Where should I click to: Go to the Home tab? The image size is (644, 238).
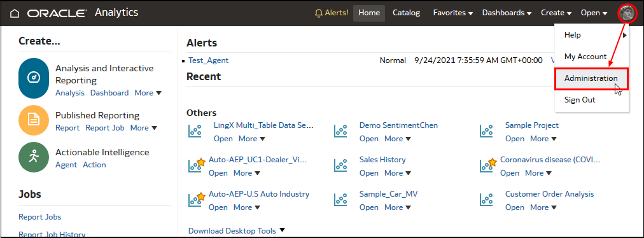369,13
